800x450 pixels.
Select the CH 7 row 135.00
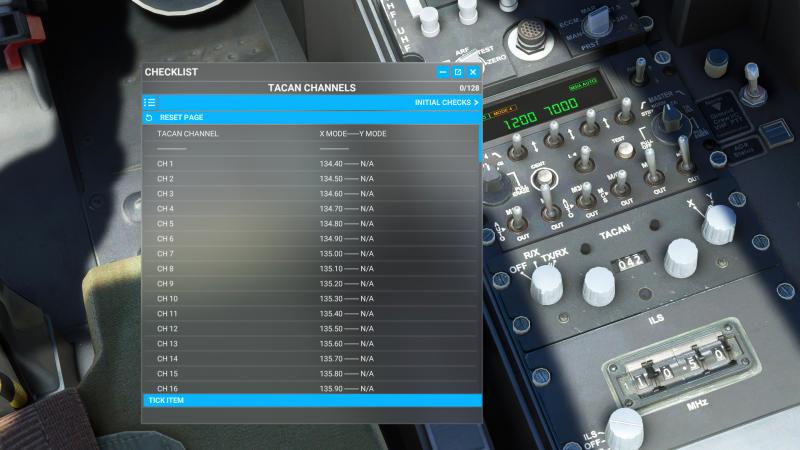(x=310, y=254)
